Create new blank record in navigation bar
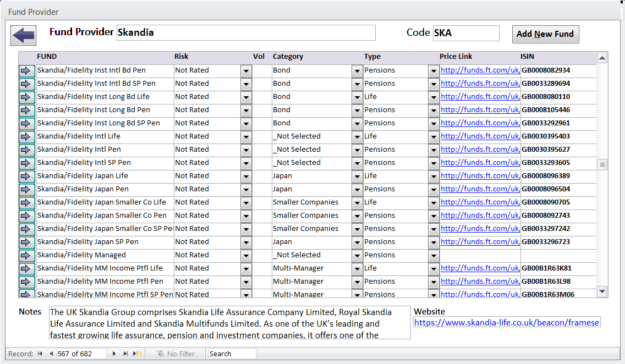This screenshot has height=364, width=625. [138, 354]
